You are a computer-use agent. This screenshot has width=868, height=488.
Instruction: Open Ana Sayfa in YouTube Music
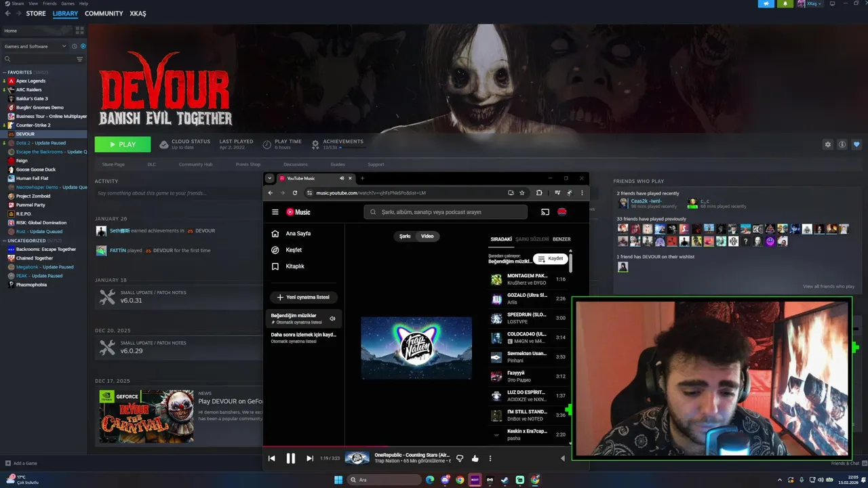pyautogui.click(x=304, y=233)
